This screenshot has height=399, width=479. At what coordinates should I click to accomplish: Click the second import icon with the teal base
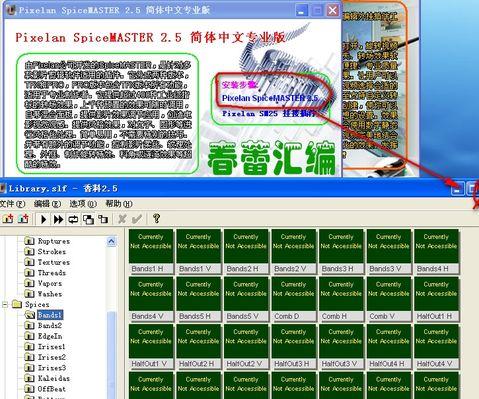click(x=23, y=219)
